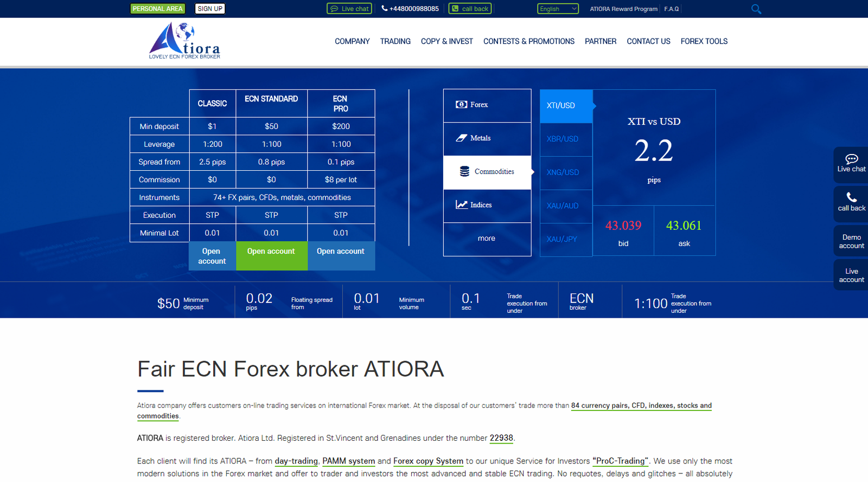Image resolution: width=868 pixels, height=482 pixels.
Task: Open the FOREX TOOLS menu
Action: [x=704, y=41]
